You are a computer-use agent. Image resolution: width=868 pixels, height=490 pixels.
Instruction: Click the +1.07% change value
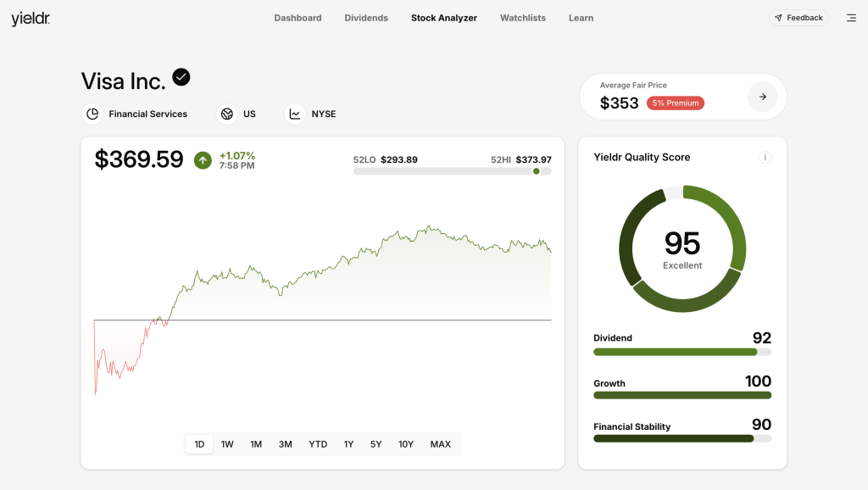237,156
